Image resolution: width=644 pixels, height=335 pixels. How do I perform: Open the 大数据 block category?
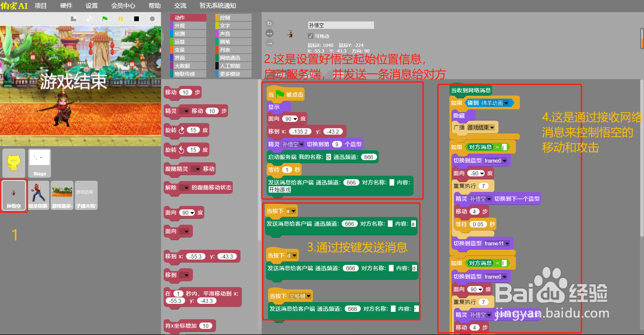pyautogui.click(x=188, y=66)
